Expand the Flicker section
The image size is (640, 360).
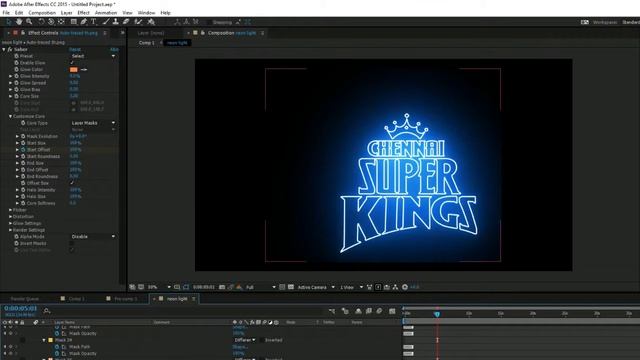click(10, 210)
